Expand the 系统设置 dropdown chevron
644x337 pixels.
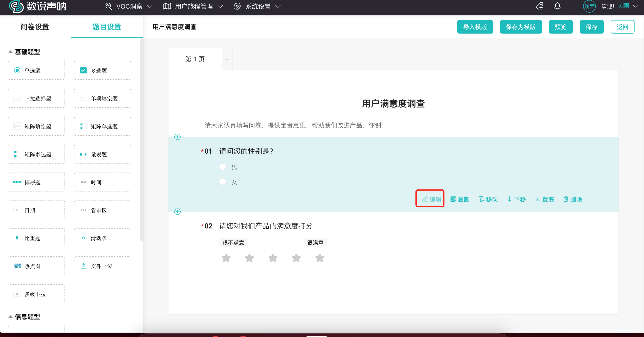tap(278, 7)
